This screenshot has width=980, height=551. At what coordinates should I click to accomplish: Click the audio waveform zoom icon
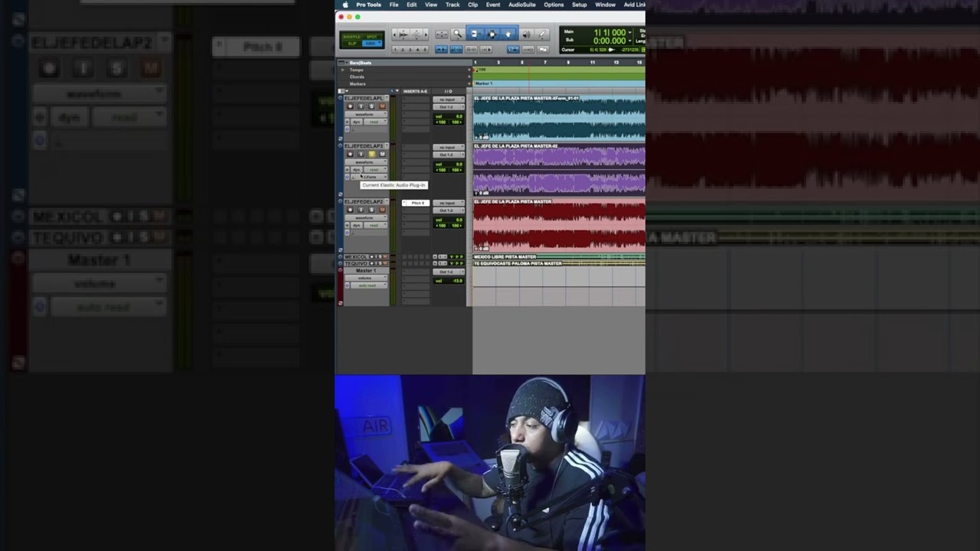[403, 34]
